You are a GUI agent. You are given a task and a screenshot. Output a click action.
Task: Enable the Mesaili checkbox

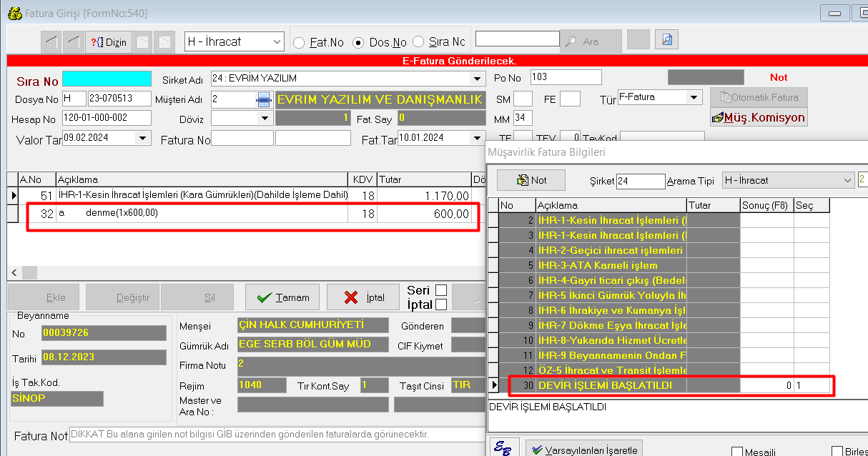(736, 452)
